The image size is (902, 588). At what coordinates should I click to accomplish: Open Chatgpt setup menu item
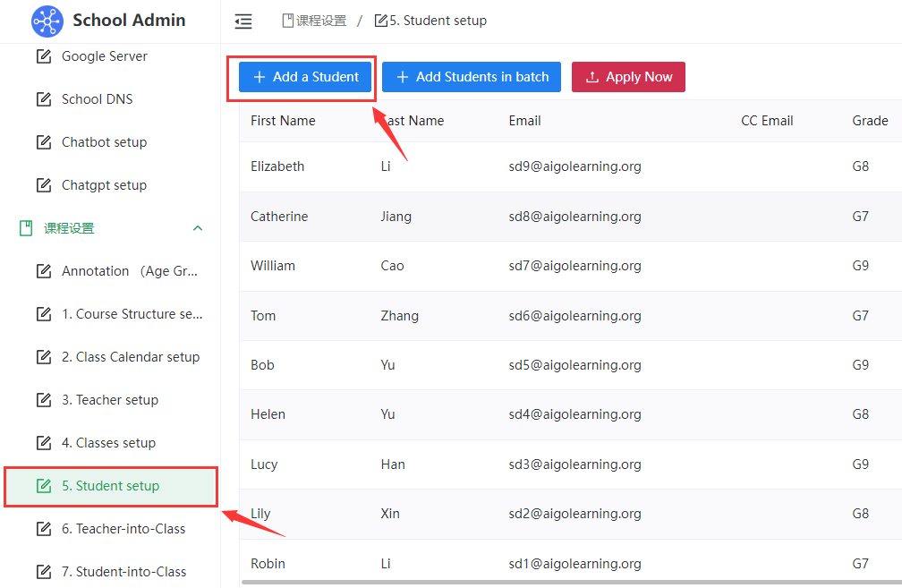[104, 185]
